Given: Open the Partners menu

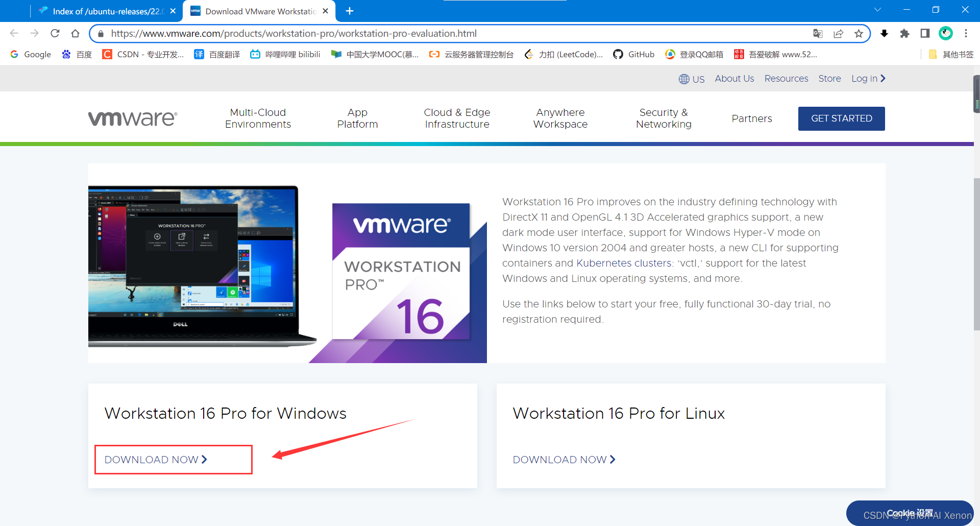Looking at the screenshot, I should point(751,118).
